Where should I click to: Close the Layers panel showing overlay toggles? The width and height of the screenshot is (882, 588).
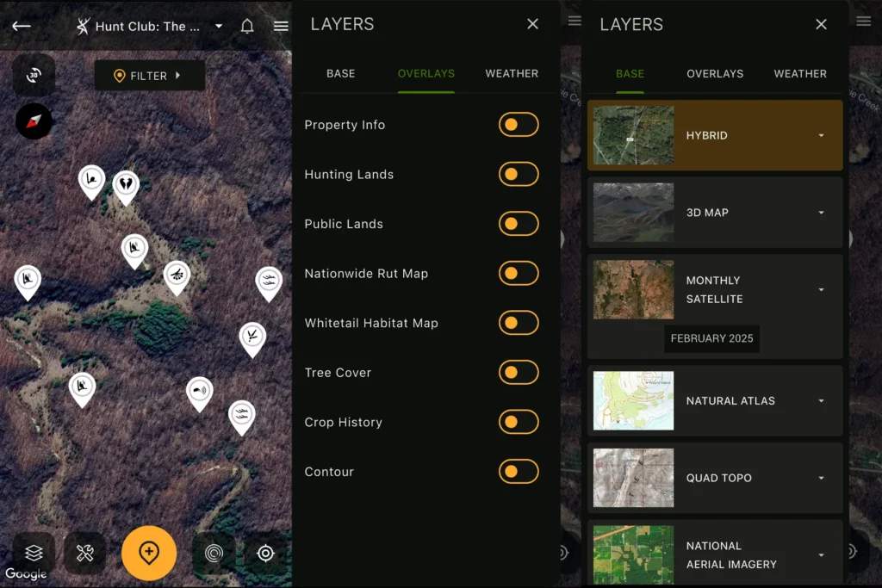click(x=532, y=24)
